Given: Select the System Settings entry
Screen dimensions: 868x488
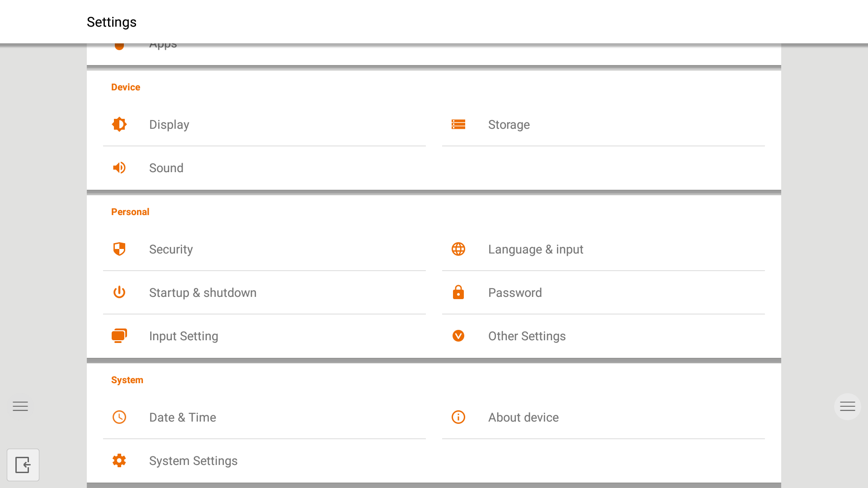Looking at the screenshot, I should click(193, 461).
